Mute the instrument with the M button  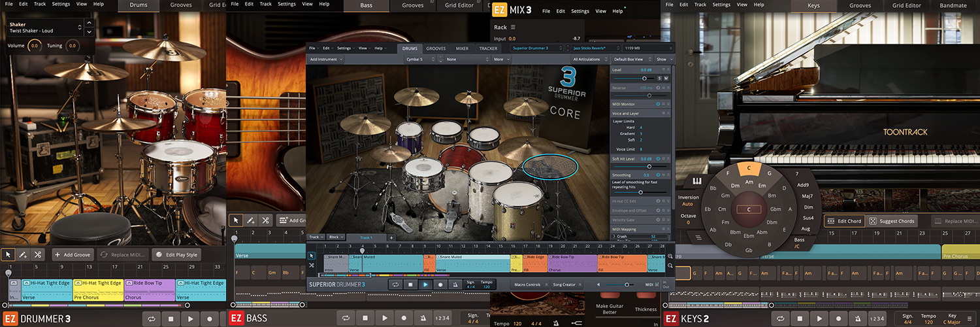[666, 78]
